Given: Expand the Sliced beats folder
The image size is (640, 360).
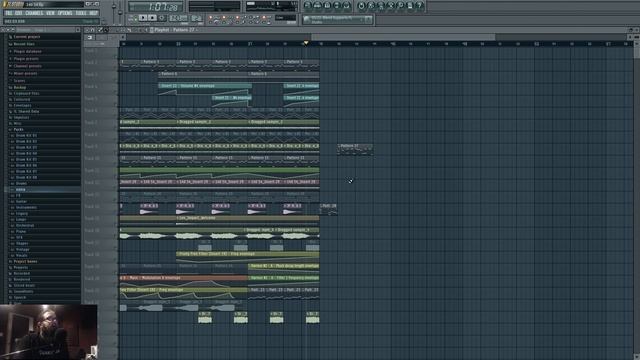Looking at the screenshot, I should coord(24,285).
